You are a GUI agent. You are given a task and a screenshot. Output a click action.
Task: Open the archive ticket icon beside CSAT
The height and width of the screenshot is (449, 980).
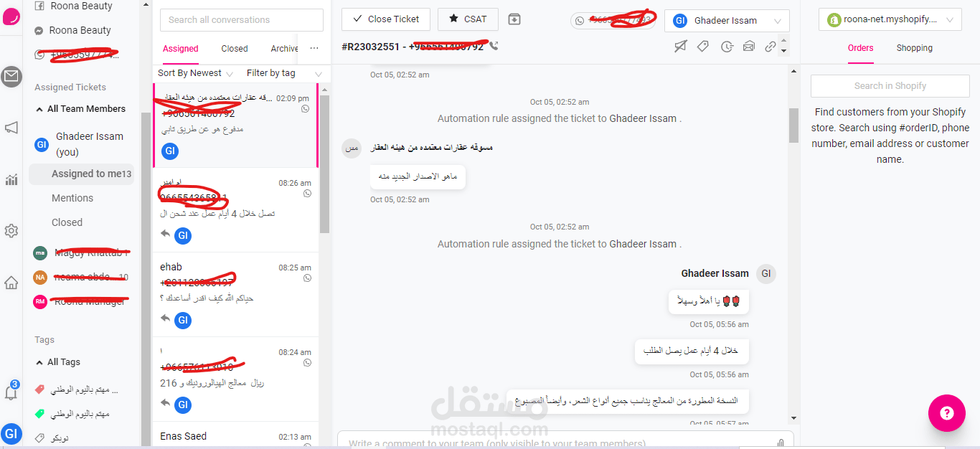[514, 19]
